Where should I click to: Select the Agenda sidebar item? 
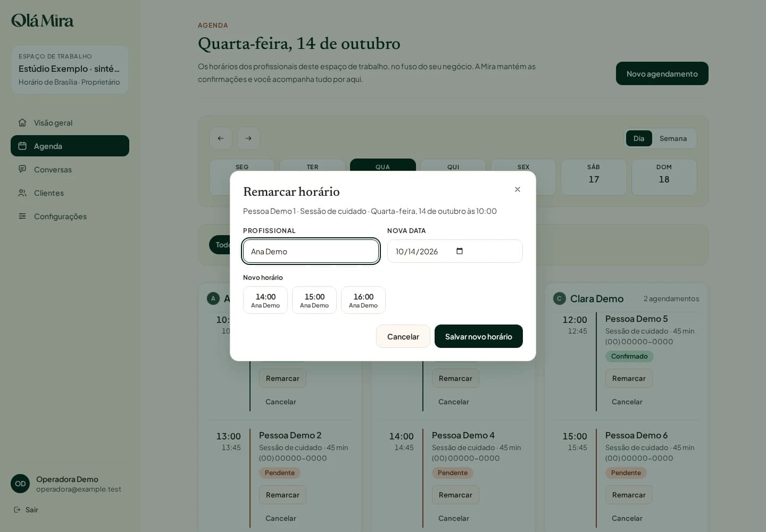pos(70,146)
